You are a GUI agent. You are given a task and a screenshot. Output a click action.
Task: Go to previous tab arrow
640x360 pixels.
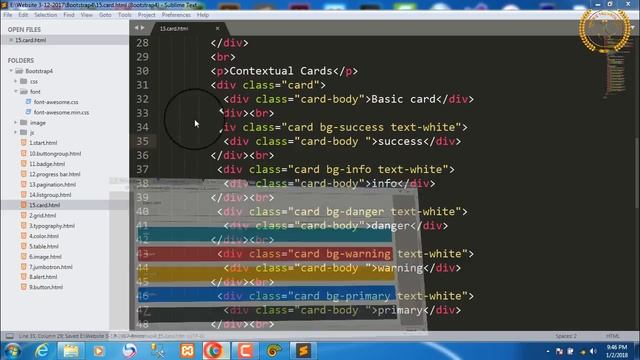tap(137, 28)
